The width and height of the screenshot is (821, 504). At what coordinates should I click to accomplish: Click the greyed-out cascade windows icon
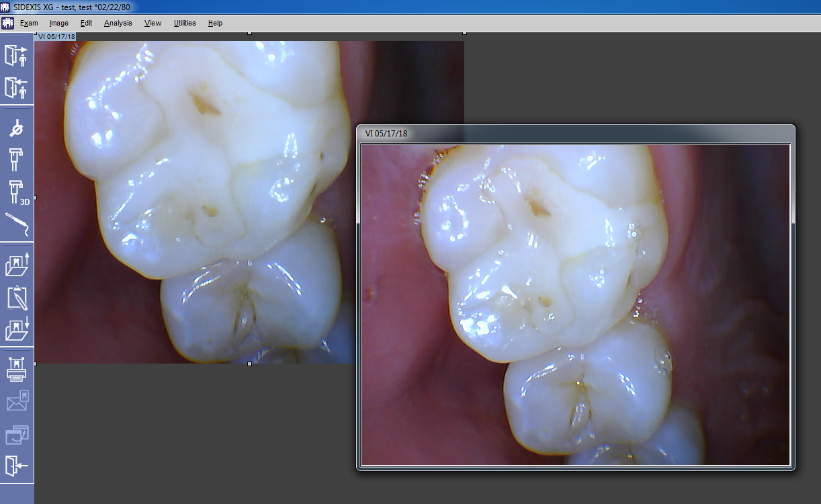pyautogui.click(x=17, y=434)
